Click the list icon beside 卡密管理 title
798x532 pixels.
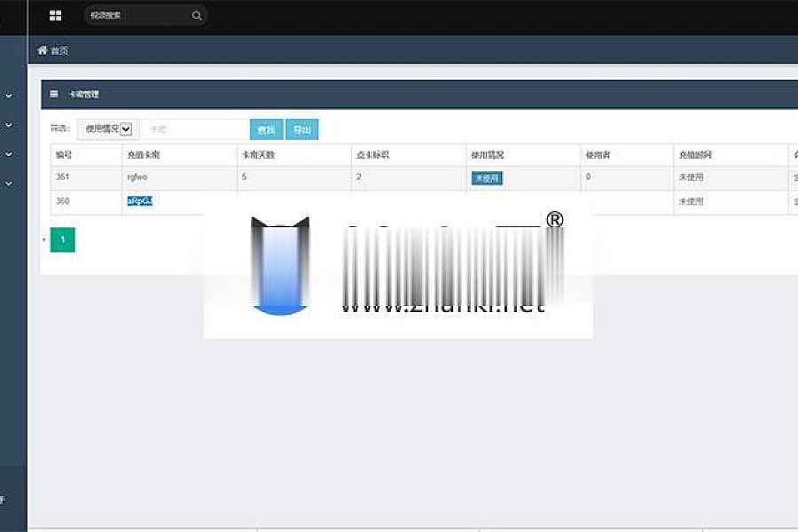pos(54,94)
